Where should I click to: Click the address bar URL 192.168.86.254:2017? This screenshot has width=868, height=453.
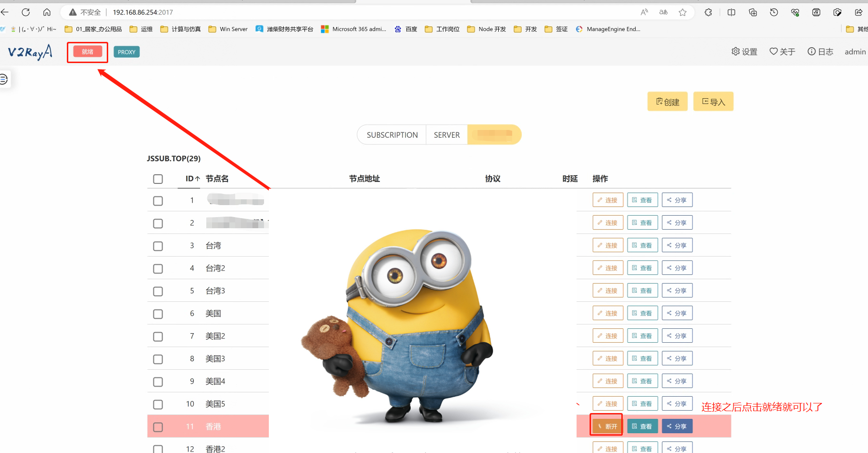pyautogui.click(x=143, y=12)
